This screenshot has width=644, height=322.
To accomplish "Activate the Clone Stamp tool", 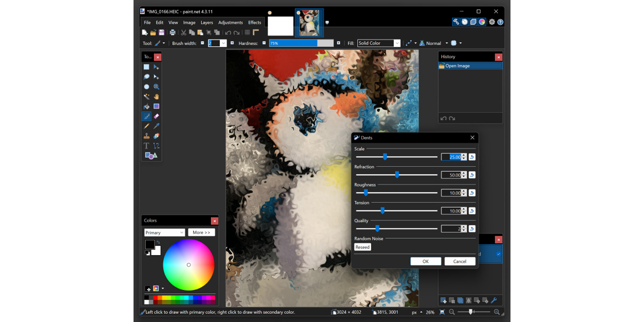I will tap(146, 136).
